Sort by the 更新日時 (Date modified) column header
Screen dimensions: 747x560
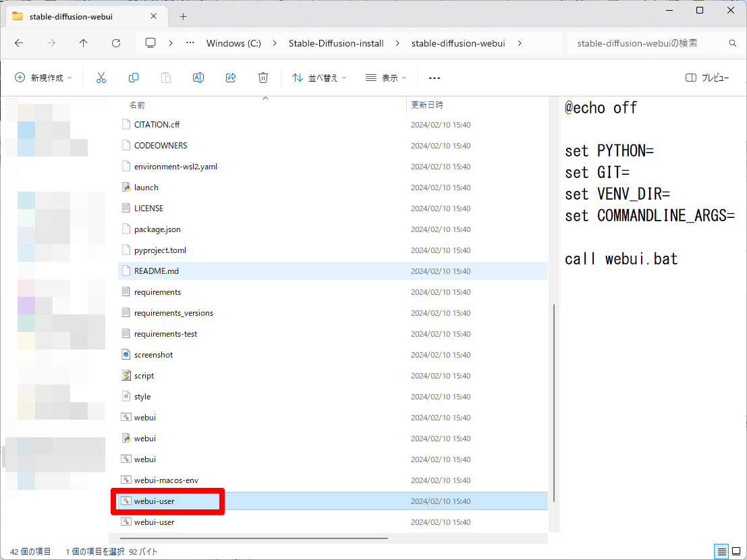click(x=427, y=105)
